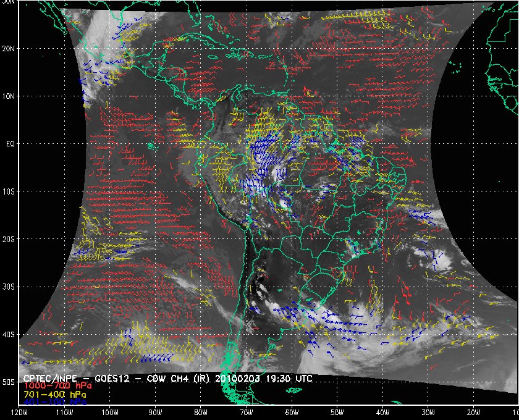The width and height of the screenshot is (519, 420).
Task: Click the 80W longitude label
Action: tap(201, 413)
